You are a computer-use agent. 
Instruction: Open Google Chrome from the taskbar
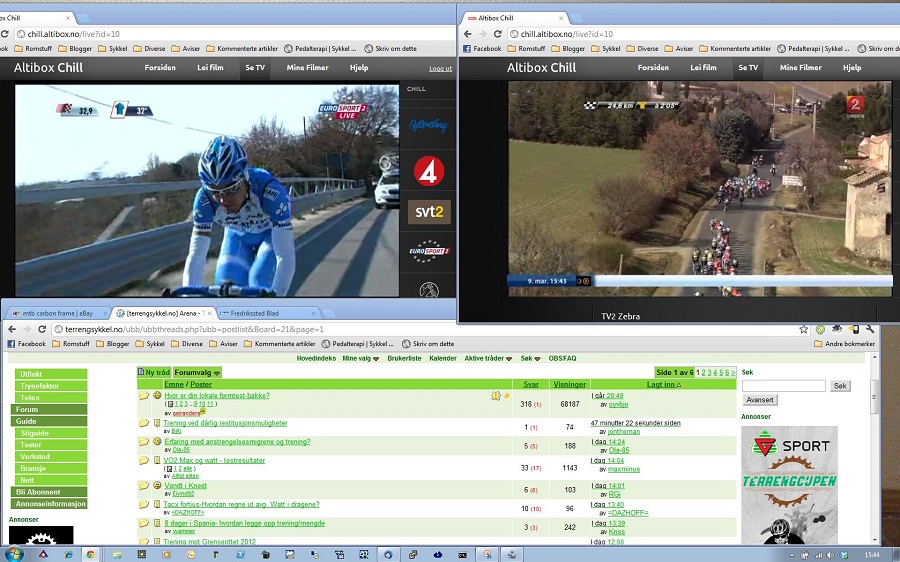tap(91, 555)
